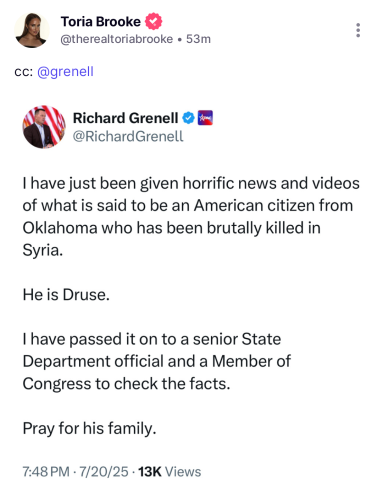Click the paragraph about horrific news from Syria
Image resolution: width=383 pixels, height=500 pixels.
pyautogui.click(x=191, y=217)
